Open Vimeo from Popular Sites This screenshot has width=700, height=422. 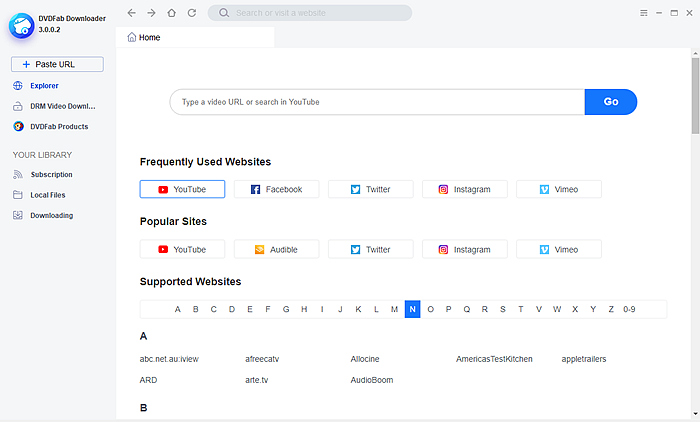tap(559, 249)
